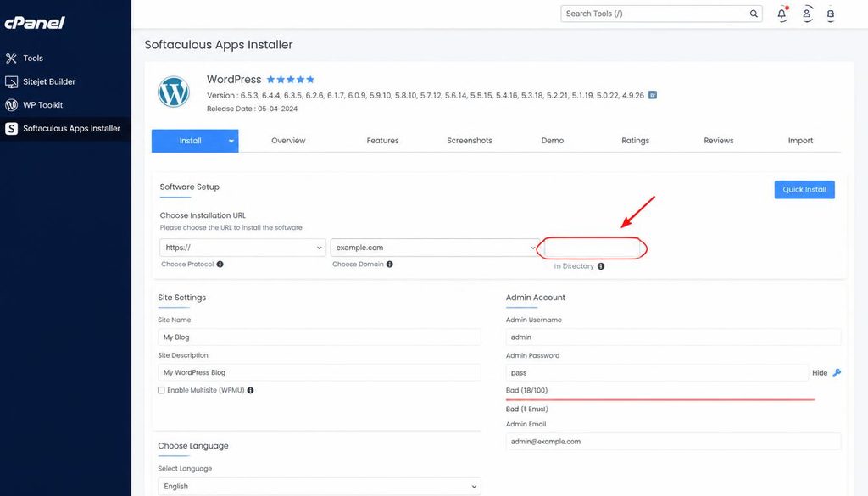
Task: Switch to the Reviews tab
Action: click(x=719, y=141)
